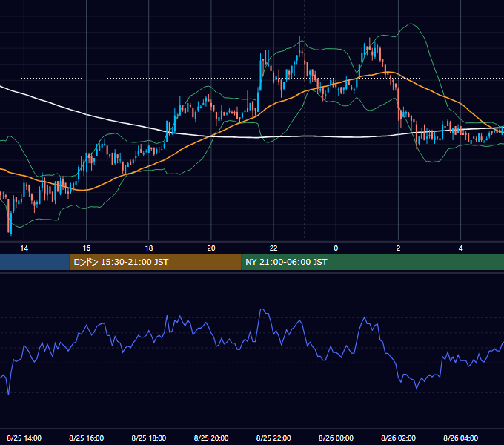The width and height of the screenshot is (504, 445).
Task: Click the 2 hour axis label
Action: (x=398, y=248)
